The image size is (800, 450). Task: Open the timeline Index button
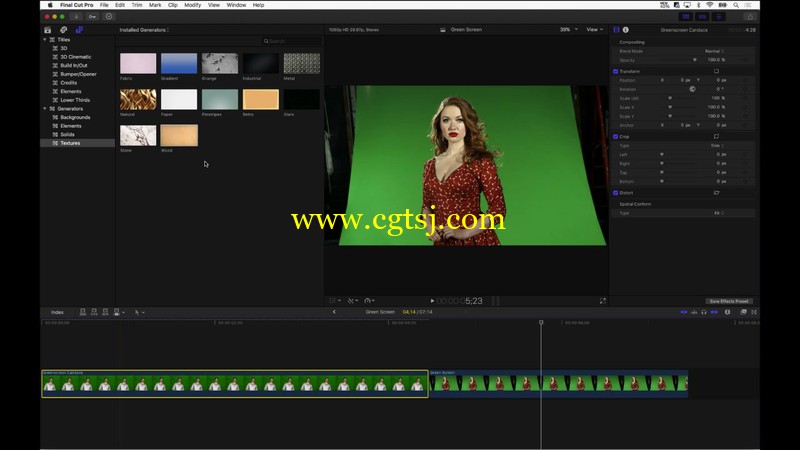tap(57, 312)
